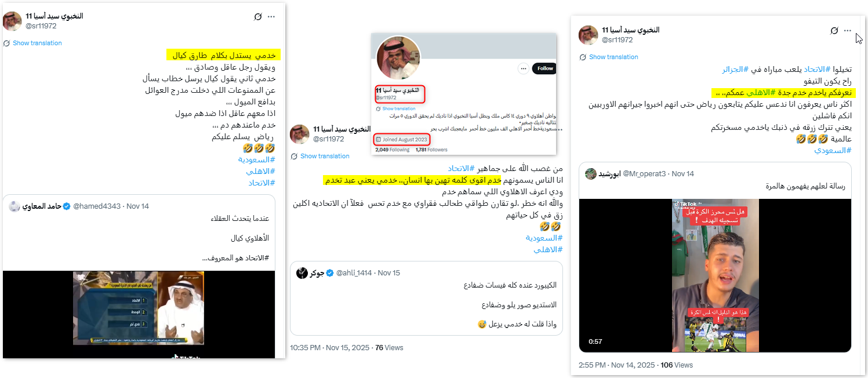Click the right tweet author avatar

pyautogui.click(x=589, y=35)
